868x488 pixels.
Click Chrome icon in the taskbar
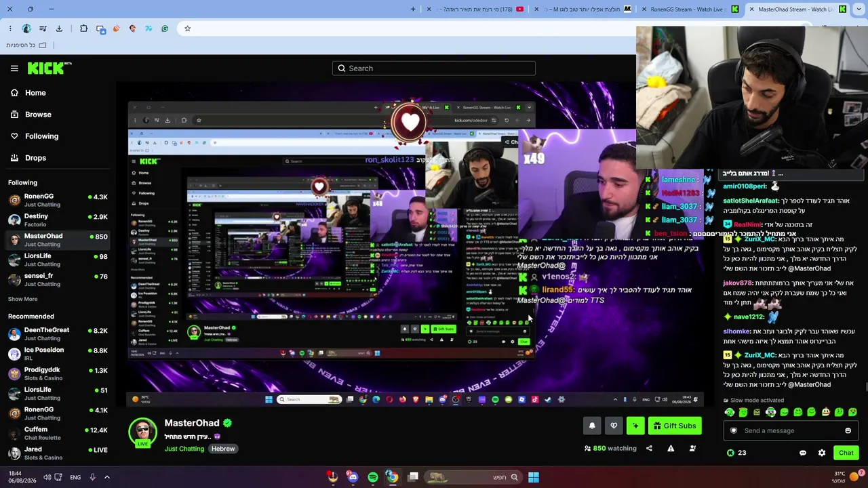tap(393, 477)
